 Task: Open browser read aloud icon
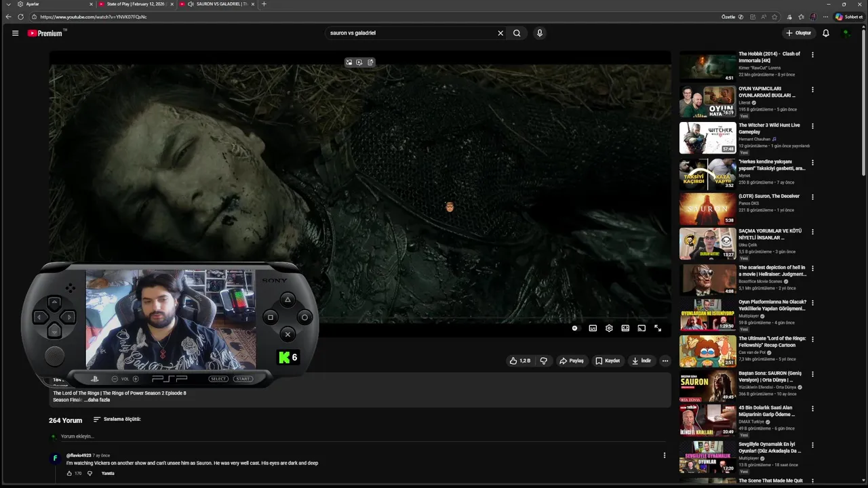point(764,17)
